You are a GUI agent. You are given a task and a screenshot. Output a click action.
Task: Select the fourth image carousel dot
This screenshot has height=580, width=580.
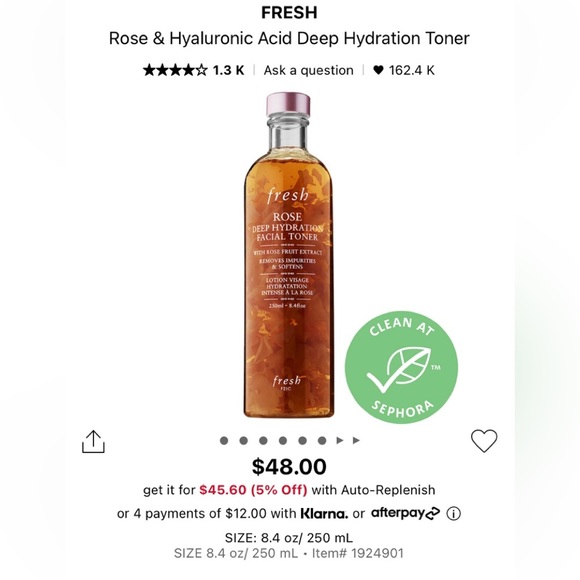[283, 440]
